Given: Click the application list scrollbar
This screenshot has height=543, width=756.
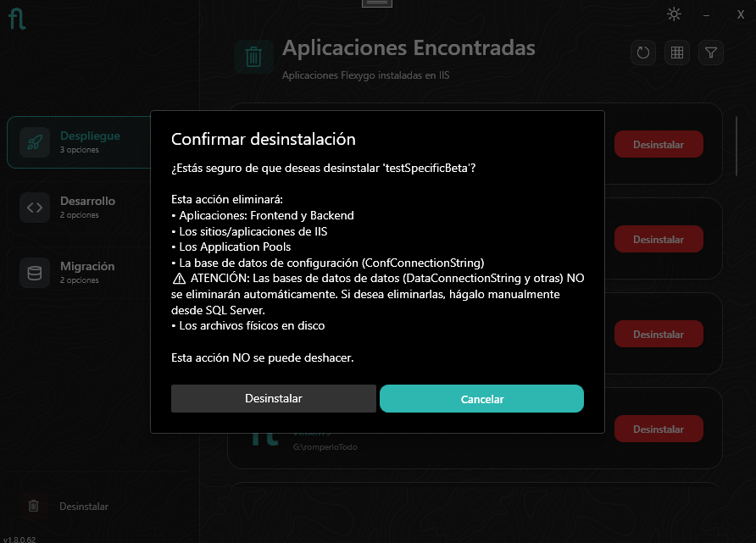Looking at the screenshot, I should point(737,146).
